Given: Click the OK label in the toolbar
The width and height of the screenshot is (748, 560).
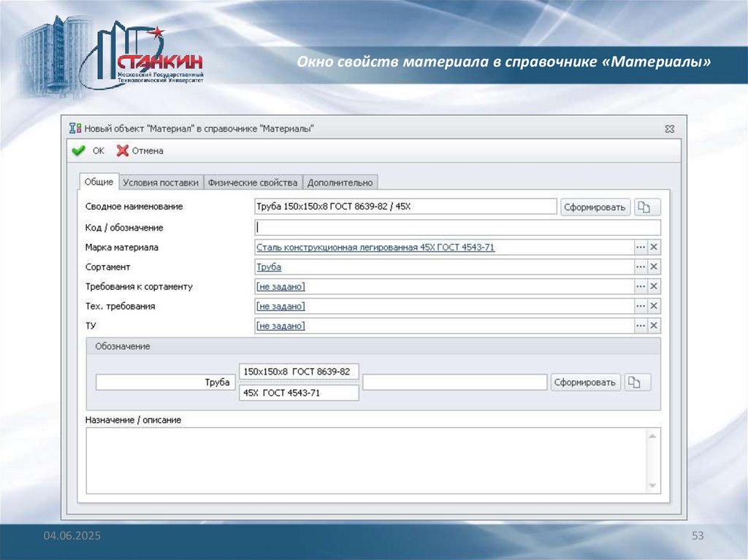Looking at the screenshot, I should 99,150.
